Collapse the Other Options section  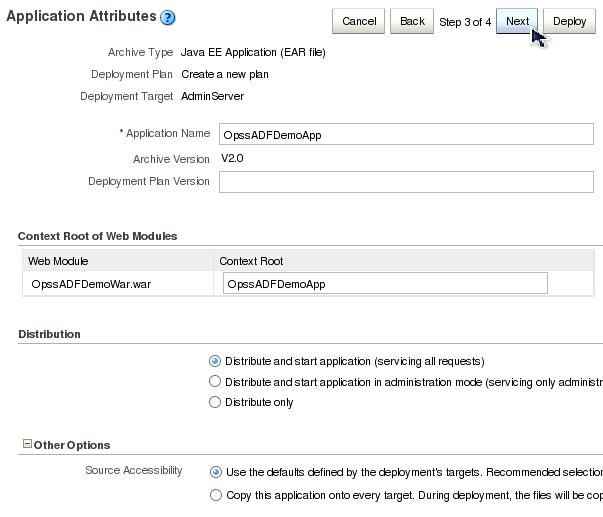click(26, 445)
